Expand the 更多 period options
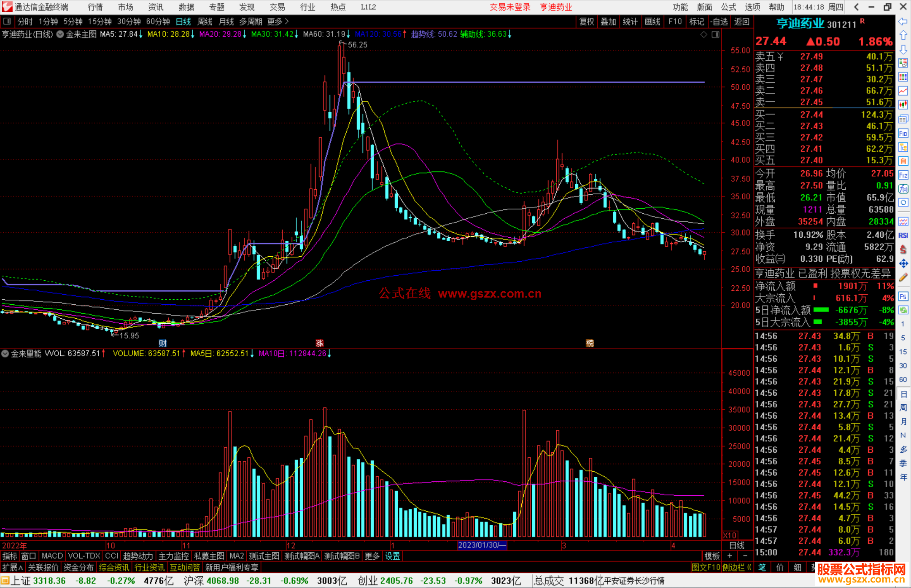The image size is (911, 588). coord(278,21)
